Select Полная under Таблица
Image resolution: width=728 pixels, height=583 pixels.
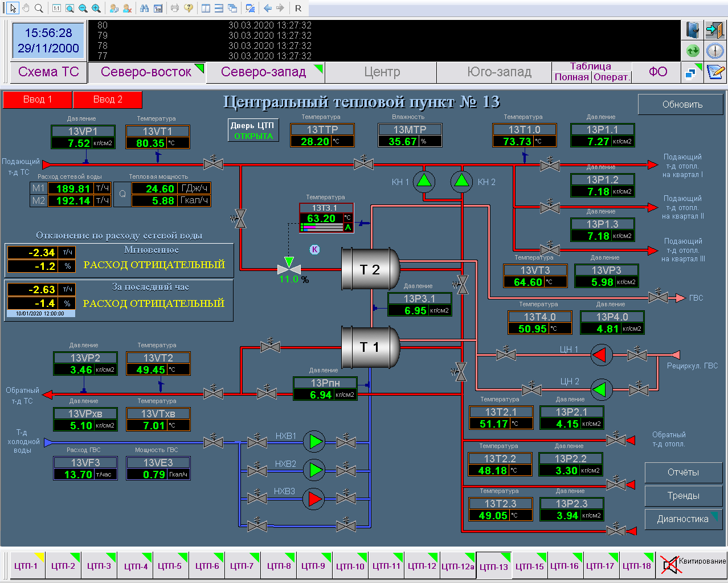[x=572, y=77]
